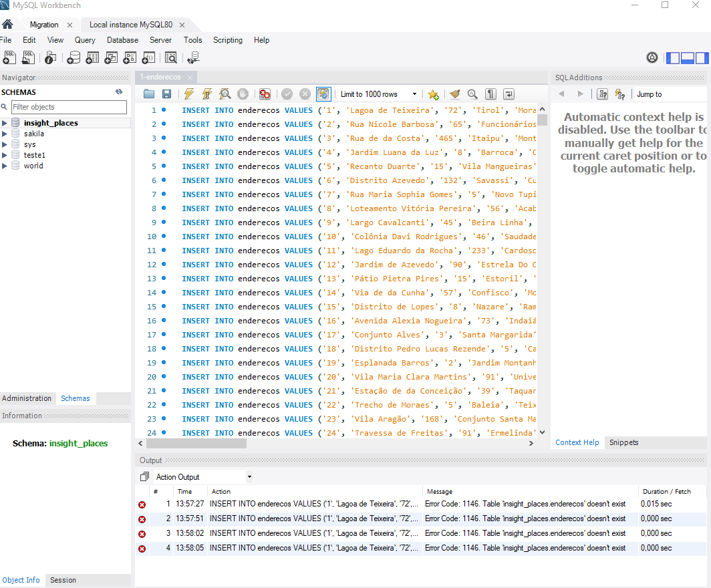The height and width of the screenshot is (588, 711).
Task: Refresh the schemas list
Action: pyautogui.click(x=119, y=92)
